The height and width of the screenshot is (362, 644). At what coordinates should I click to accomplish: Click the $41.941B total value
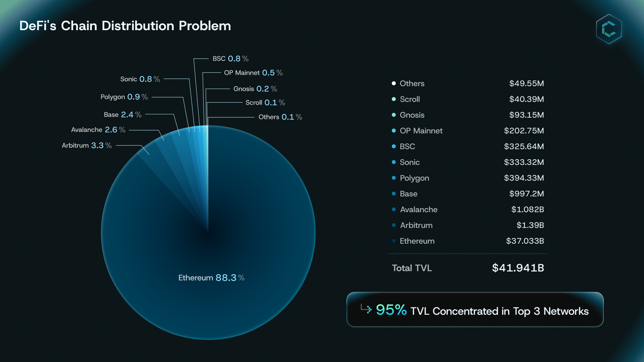tap(518, 267)
